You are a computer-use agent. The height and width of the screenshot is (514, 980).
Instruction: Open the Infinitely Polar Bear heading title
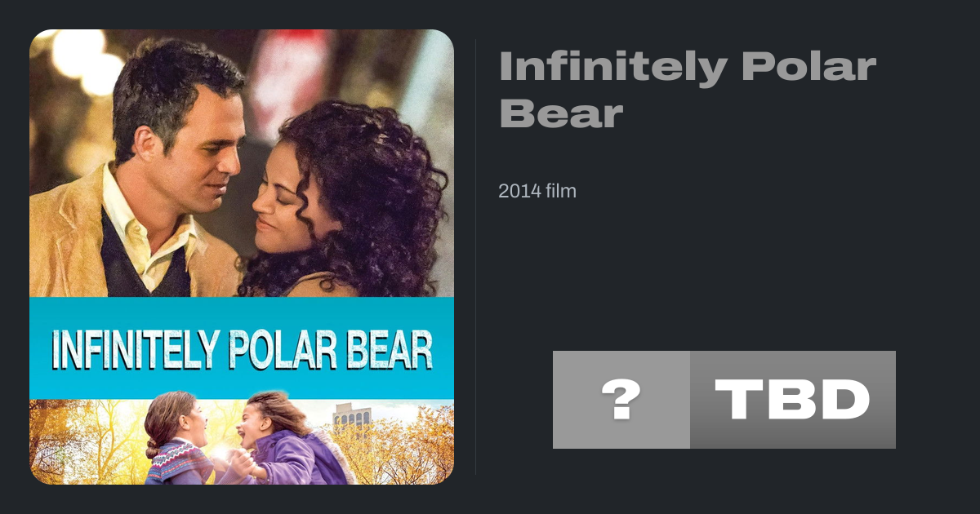pyautogui.click(x=688, y=91)
